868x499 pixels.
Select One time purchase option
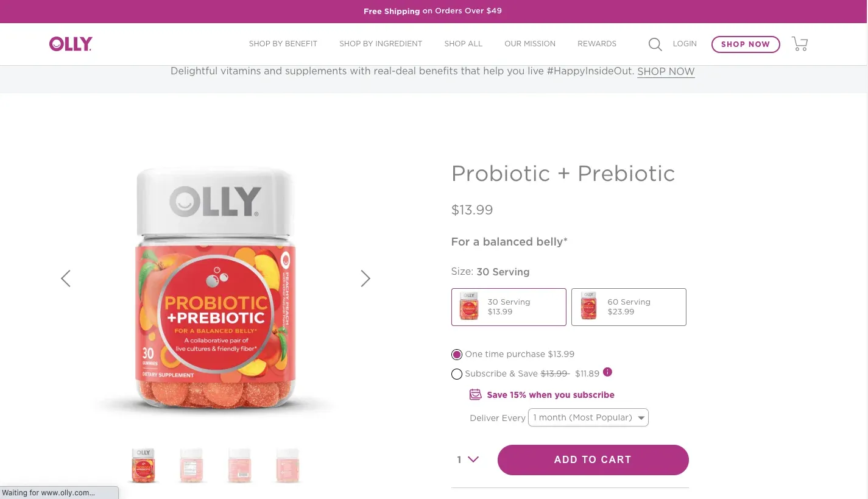click(x=457, y=354)
